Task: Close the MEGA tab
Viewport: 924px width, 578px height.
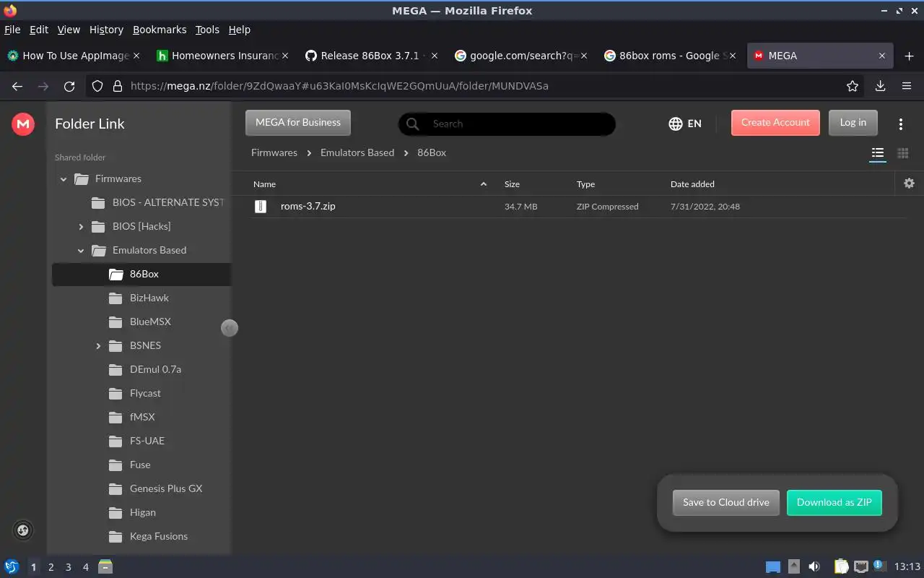Action: click(x=881, y=56)
